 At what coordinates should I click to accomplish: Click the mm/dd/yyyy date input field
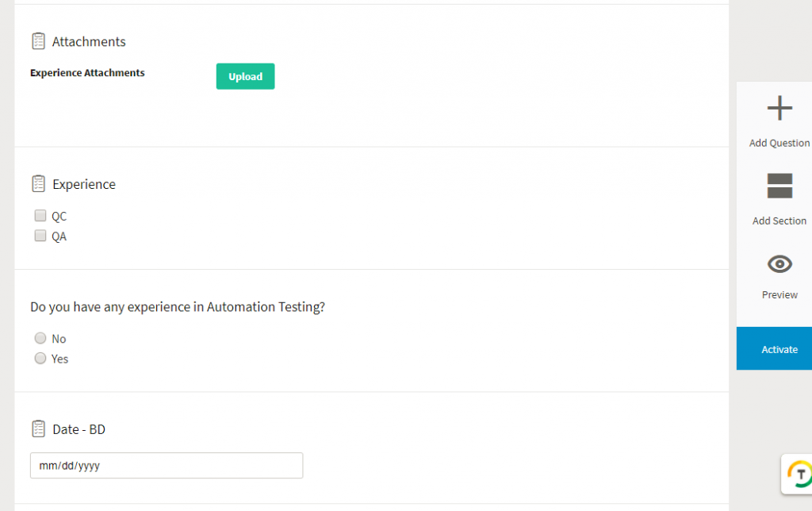coord(167,466)
